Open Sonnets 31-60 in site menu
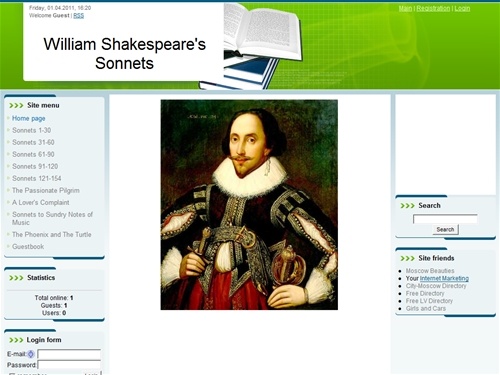500x375 pixels. coord(33,142)
